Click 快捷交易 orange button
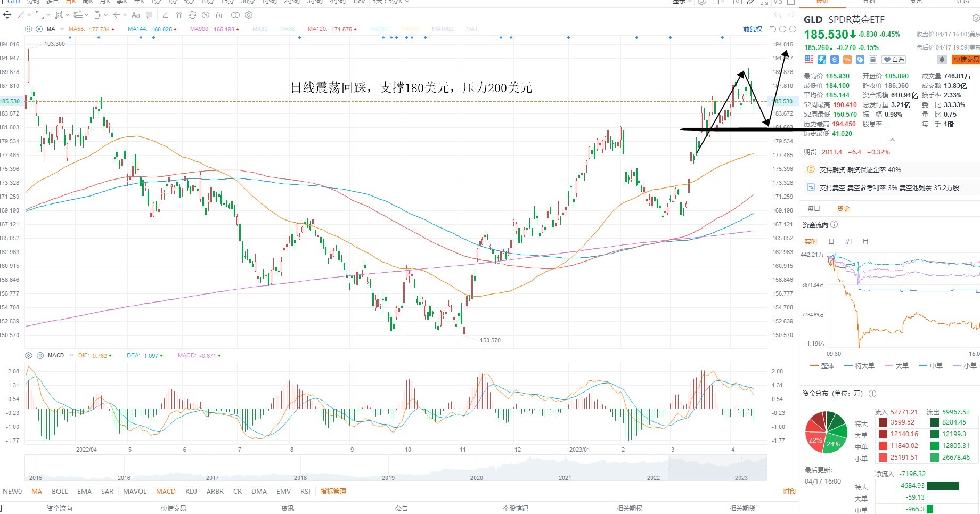Viewport: 980px width, 514px height. (966, 60)
